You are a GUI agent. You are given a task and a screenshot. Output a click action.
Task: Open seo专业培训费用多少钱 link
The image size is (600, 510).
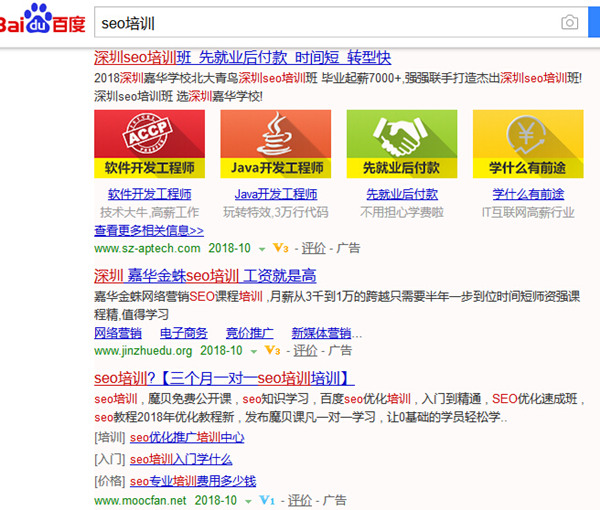pos(193,481)
